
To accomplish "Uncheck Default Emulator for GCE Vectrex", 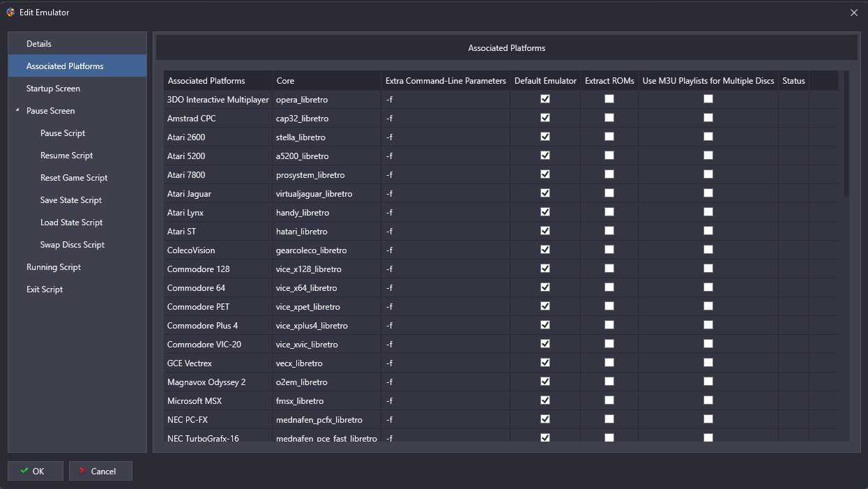I will (x=545, y=363).
